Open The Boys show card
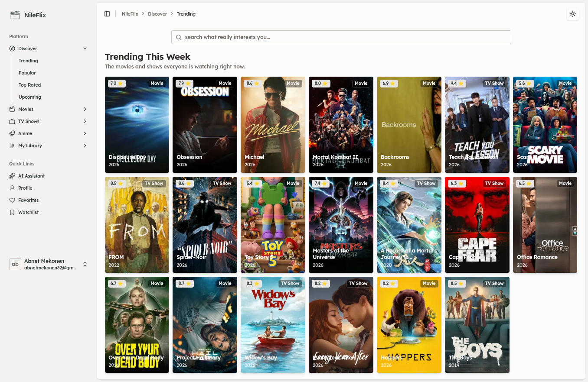This screenshot has width=588, height=382. click(x=477, y=325)
